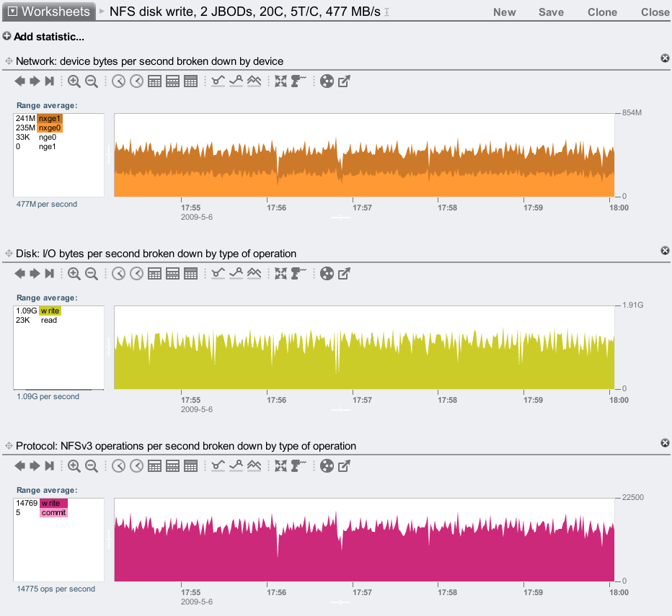Image resolution: width=672 pixels, height=616 pixels.
Task: Click the Save worksheet option
Action: pyautogui.click(x=551, y=12)
